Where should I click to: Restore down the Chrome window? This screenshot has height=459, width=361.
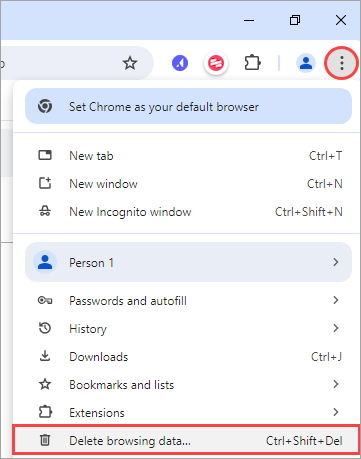pyautogui.click(x=295, y=20)
